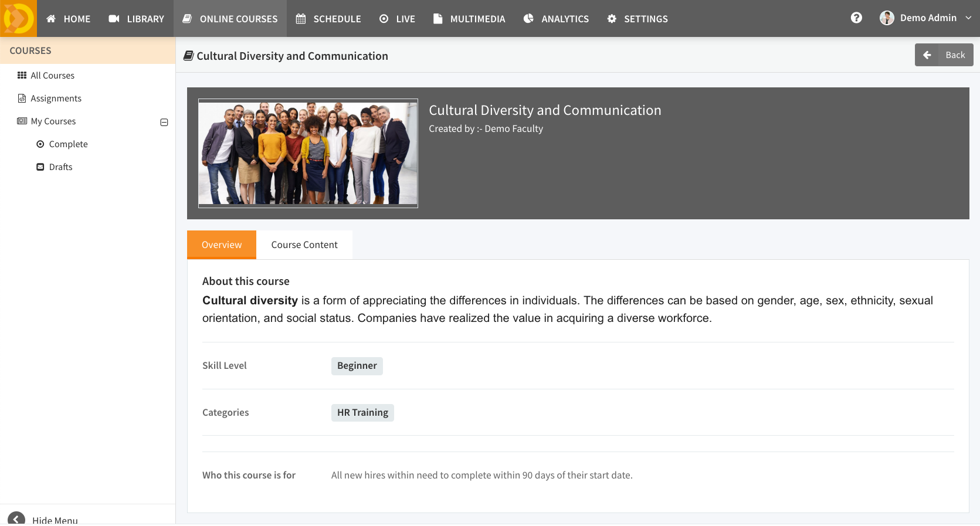Open the help question mark icon
The width and height of the screenshot is (980, 526).
tap(856, 18)
